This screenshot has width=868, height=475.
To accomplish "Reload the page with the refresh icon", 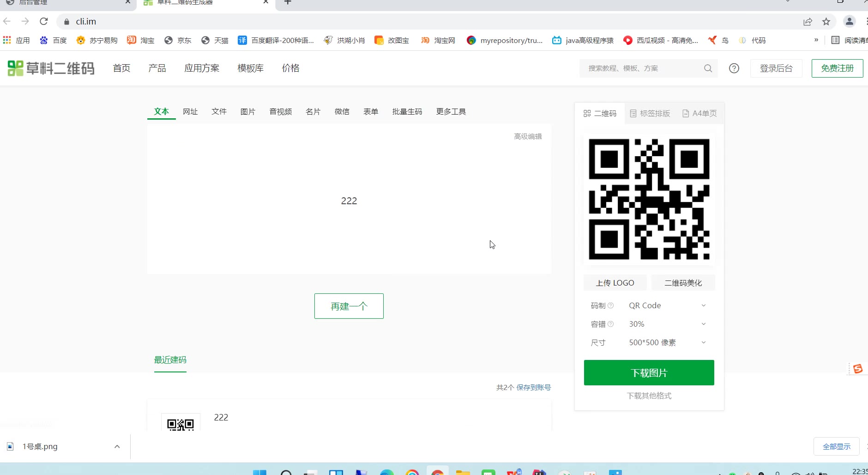I will pyautogui.click(x=44, y=21).
